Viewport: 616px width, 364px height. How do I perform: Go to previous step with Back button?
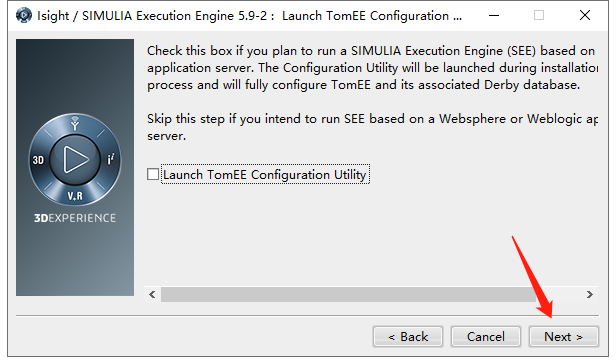[x=408, y=337]
